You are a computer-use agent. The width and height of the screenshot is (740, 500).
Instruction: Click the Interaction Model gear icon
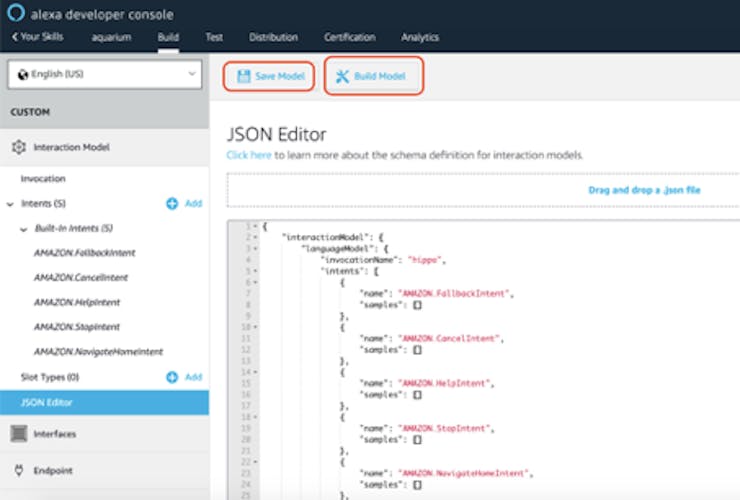click(x=19, y=147)
